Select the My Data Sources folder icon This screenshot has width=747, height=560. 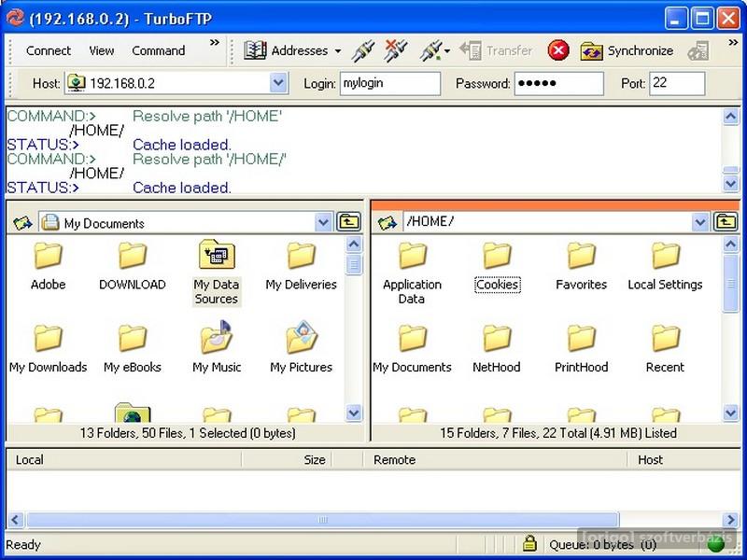pyautogui.click(x=217, y=254)
